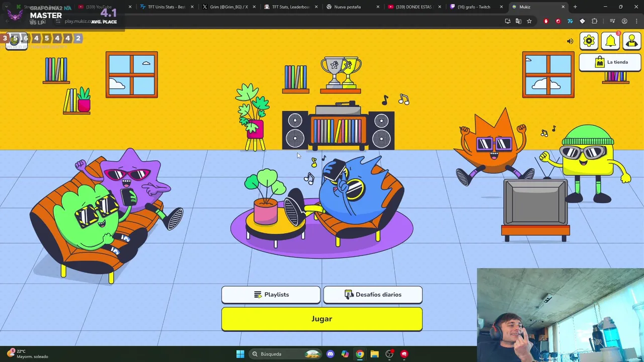The height and width of the screenshot is (362, 644).
Task: Switch to the TFT Stats, Leaderboard tab
Action: [x=290, y=7]
